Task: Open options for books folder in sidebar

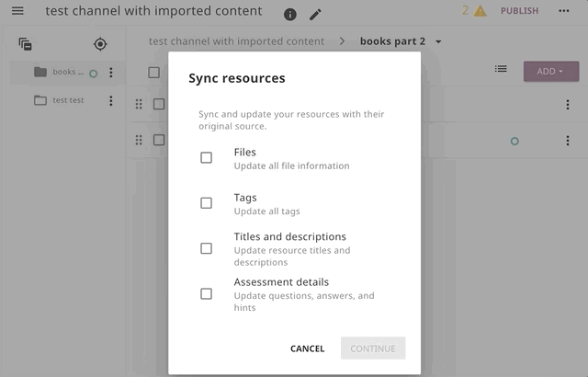Action: 110,73
